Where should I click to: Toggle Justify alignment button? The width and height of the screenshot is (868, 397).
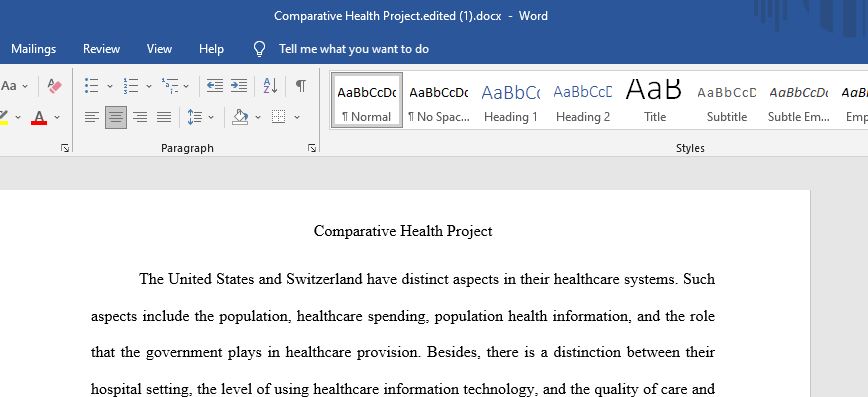(164, 117)
